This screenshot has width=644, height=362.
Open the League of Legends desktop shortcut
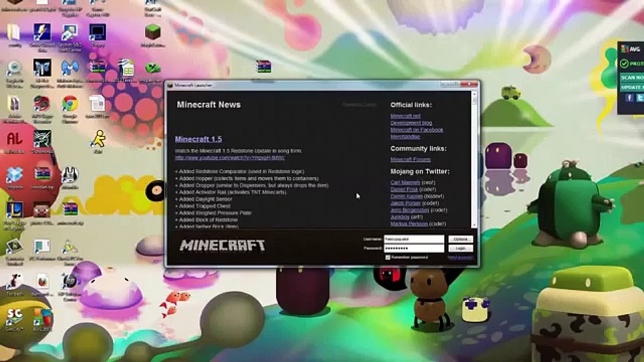14,210
